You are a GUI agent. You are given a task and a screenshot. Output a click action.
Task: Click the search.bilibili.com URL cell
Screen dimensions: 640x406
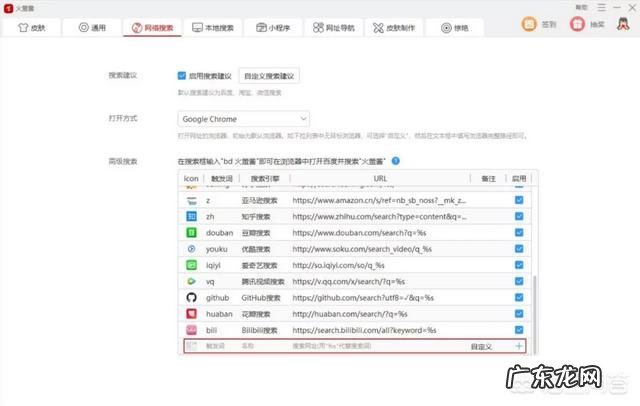364,330
